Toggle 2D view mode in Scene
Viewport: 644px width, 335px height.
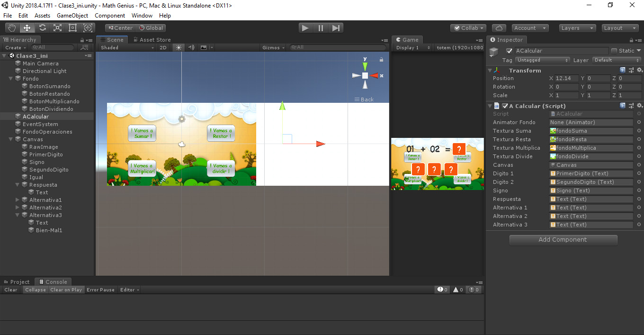(x=163, y=47)
